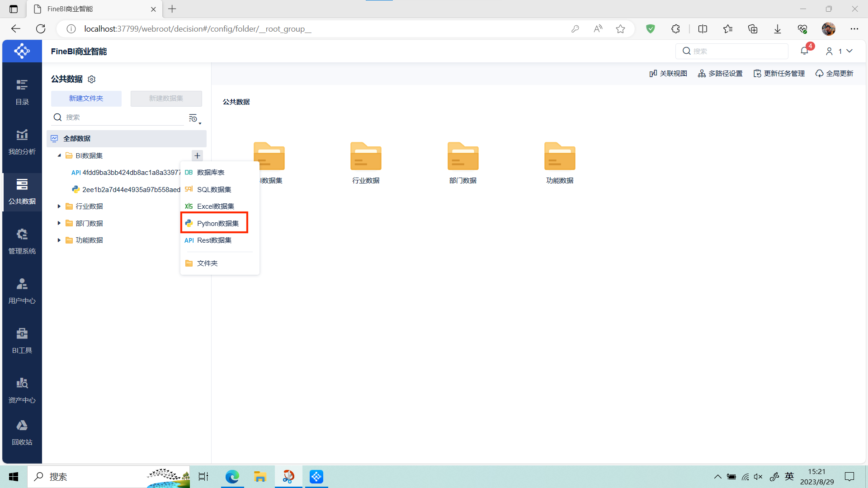Collapse the BI数据集 folder

click(x=59, y=155)
